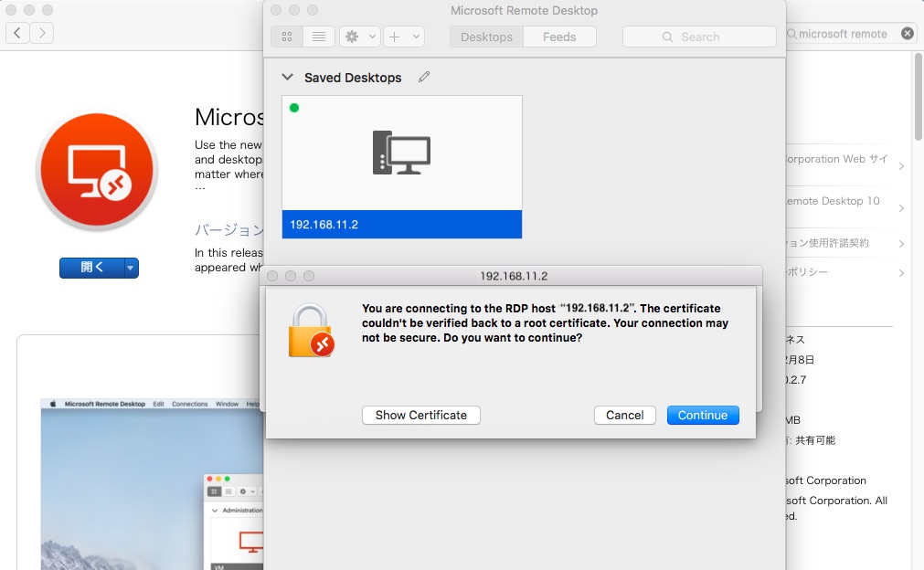Collapse the Saved Desktops group

[288, 78]
